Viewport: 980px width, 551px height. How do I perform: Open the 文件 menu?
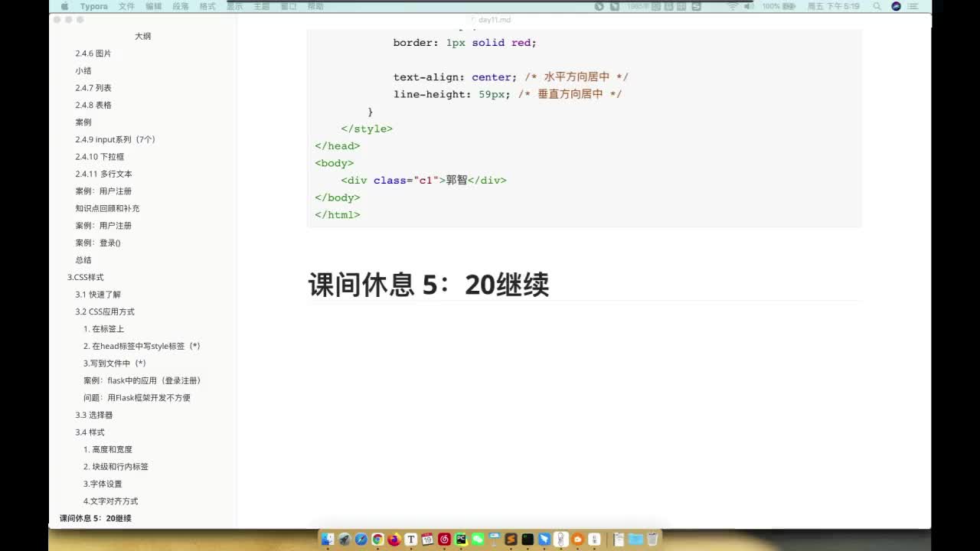point(127,6)
